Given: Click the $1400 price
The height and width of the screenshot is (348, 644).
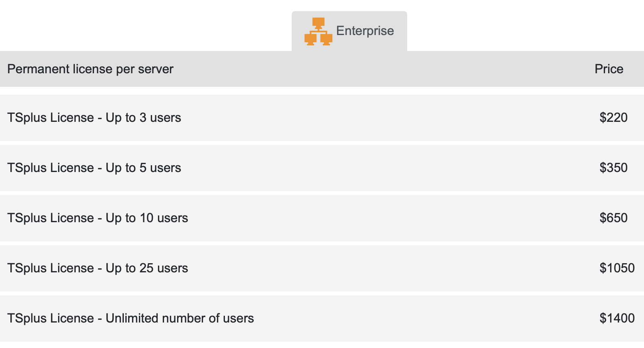Looking at the screenshot, I should [x=617, y=318].
